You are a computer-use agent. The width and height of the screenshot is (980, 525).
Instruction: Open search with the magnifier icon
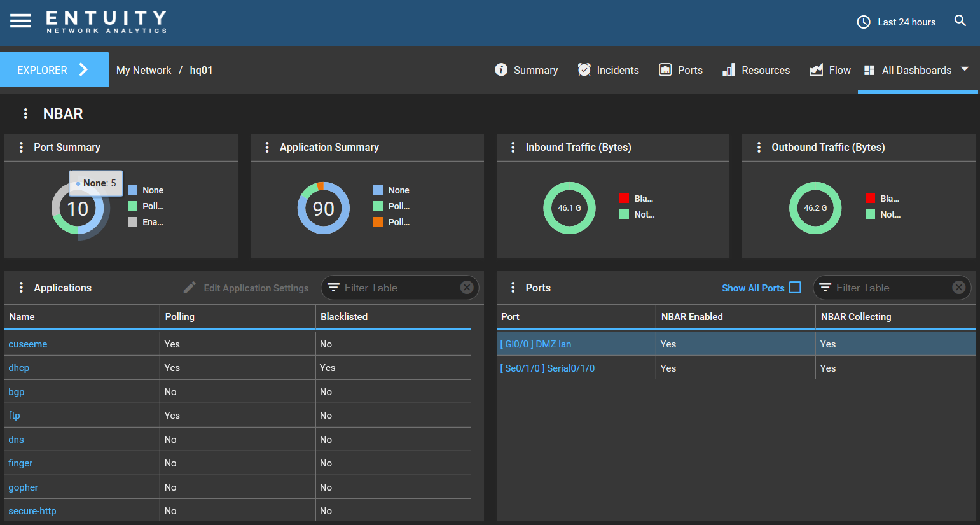click(x=960, y=21)
